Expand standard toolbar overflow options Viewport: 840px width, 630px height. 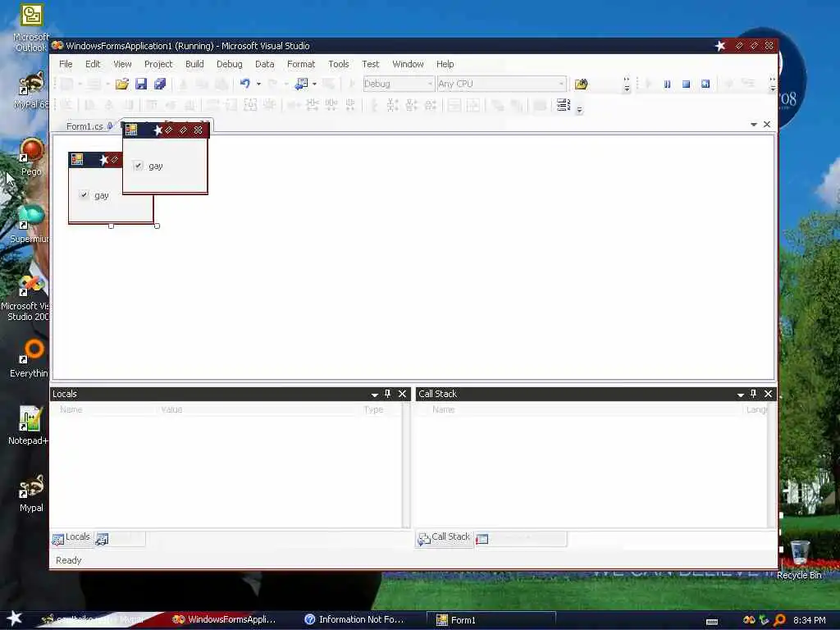627,84
